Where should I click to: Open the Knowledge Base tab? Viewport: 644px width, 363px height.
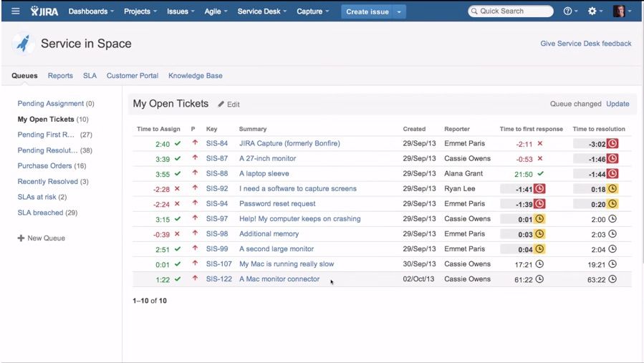click(195, 76)
